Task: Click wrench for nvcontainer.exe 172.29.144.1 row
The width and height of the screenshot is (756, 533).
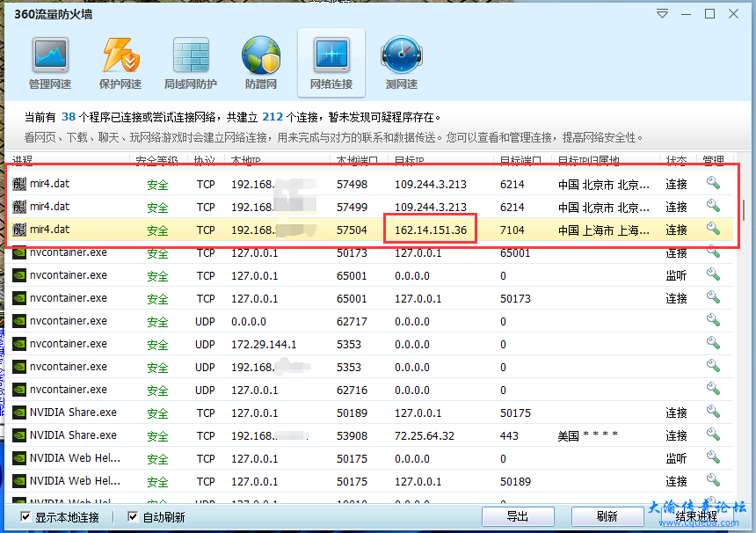Action: click(713, 343)
